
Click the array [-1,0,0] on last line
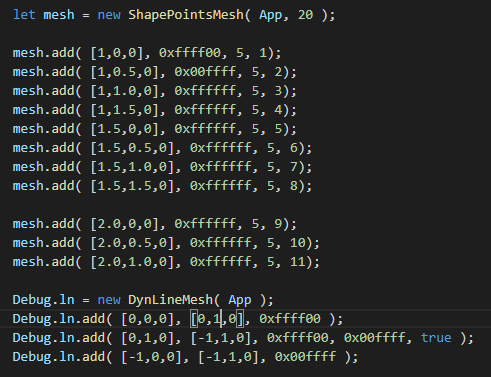pyautogui.click(x=152, y=357)
